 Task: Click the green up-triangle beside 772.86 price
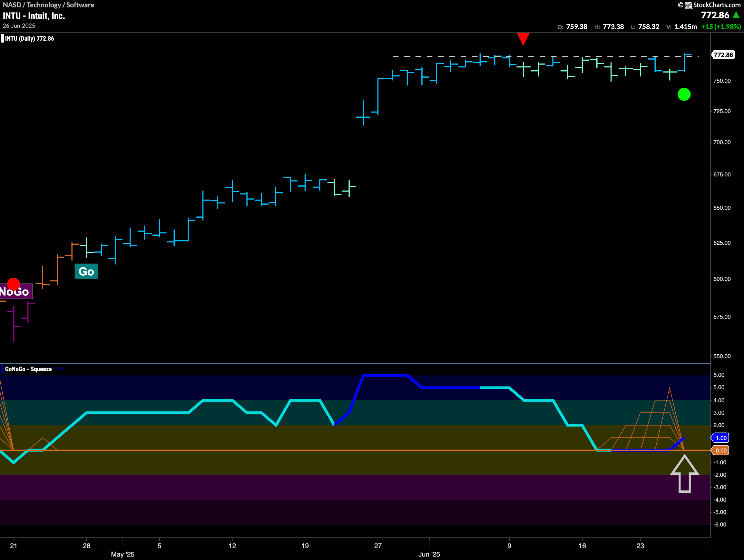pos(736,15)
